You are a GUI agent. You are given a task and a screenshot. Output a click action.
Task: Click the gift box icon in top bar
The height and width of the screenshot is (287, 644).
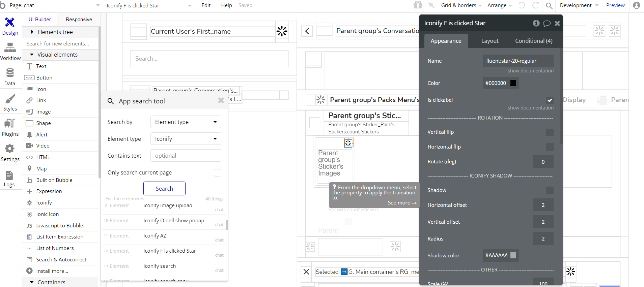(418, 5)
